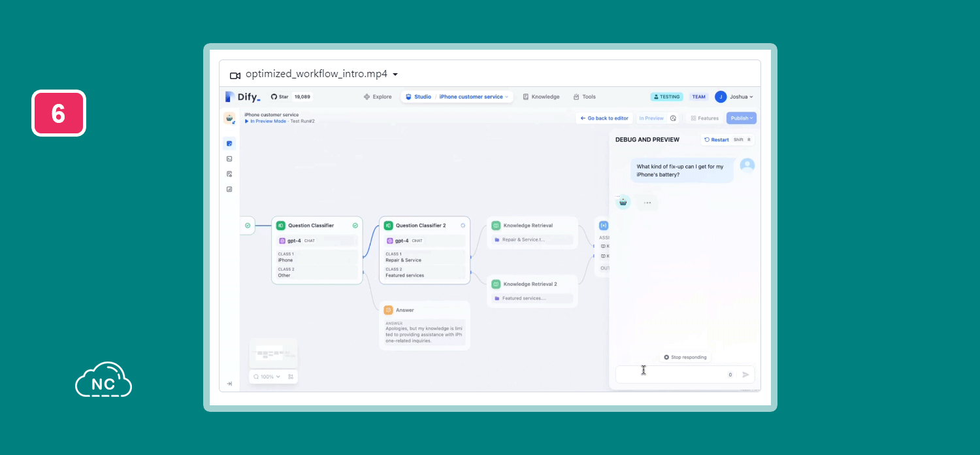Screen dimensions: 980x455
Task: Open the workflow orchestrate sidebar icon
Action: [x=229, y=143]
